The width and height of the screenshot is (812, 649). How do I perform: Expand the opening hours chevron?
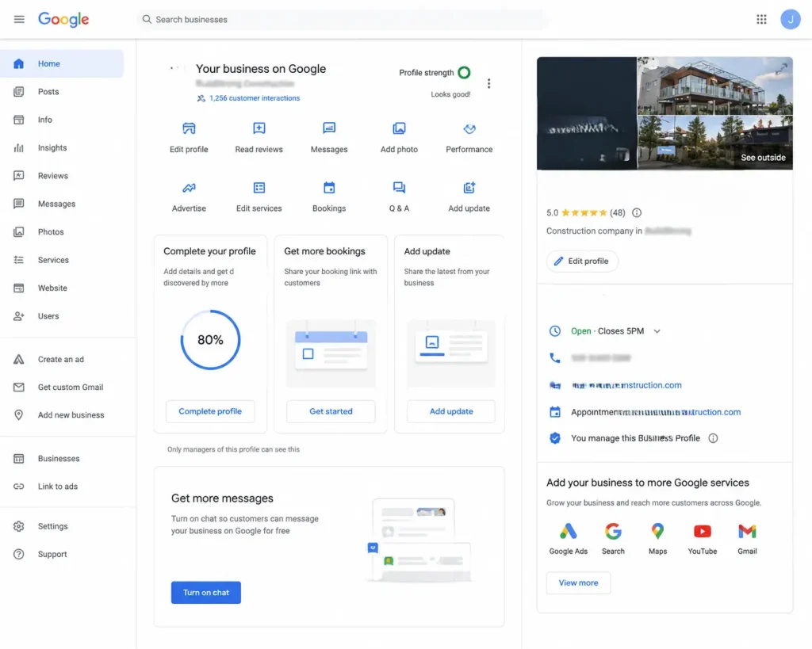(657, 331)
